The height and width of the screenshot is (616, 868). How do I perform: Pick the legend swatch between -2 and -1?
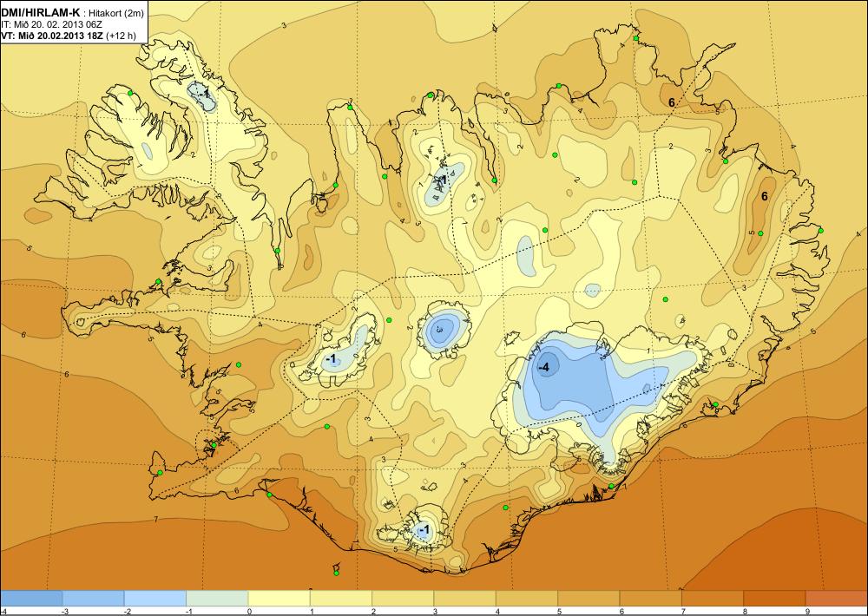(x=155, y=599)
